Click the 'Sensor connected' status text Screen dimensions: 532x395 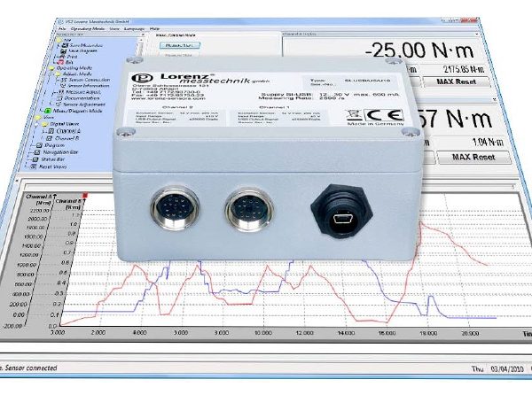click(31, 368)
